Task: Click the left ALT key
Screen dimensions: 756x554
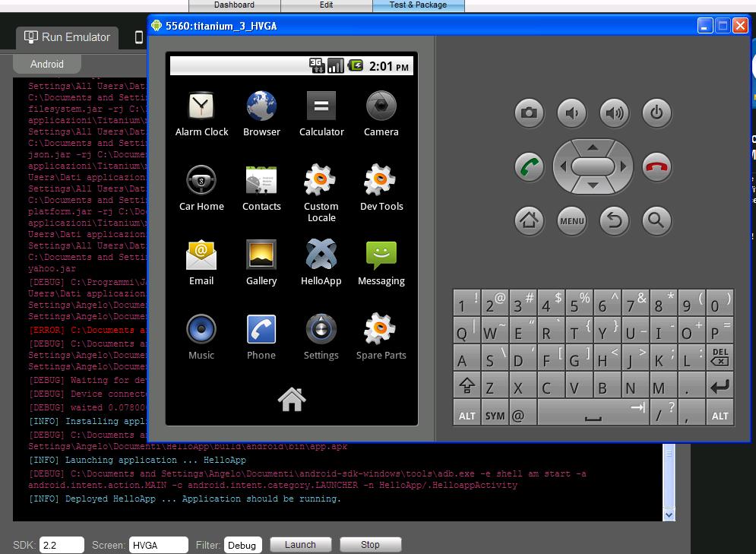Action: [x=467, y=413]
